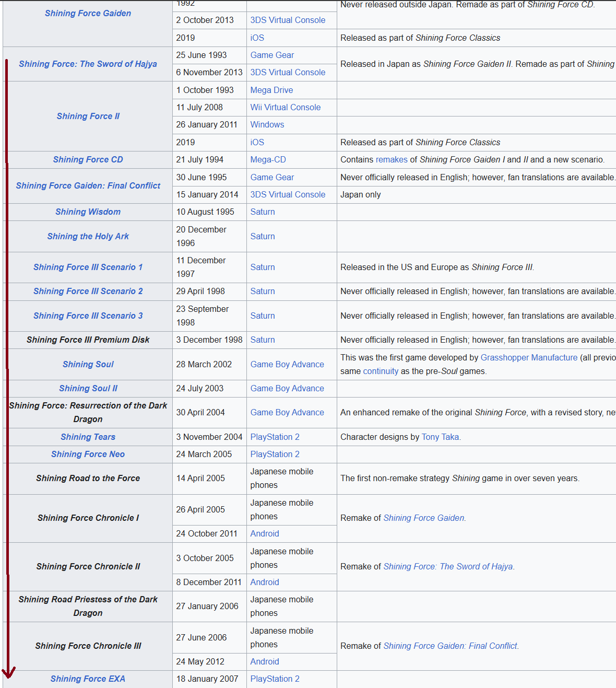Viewport: 616px width, 688px height.
Task: Select the Shining Force III Scenario 2 link
Action: [88, 291]
